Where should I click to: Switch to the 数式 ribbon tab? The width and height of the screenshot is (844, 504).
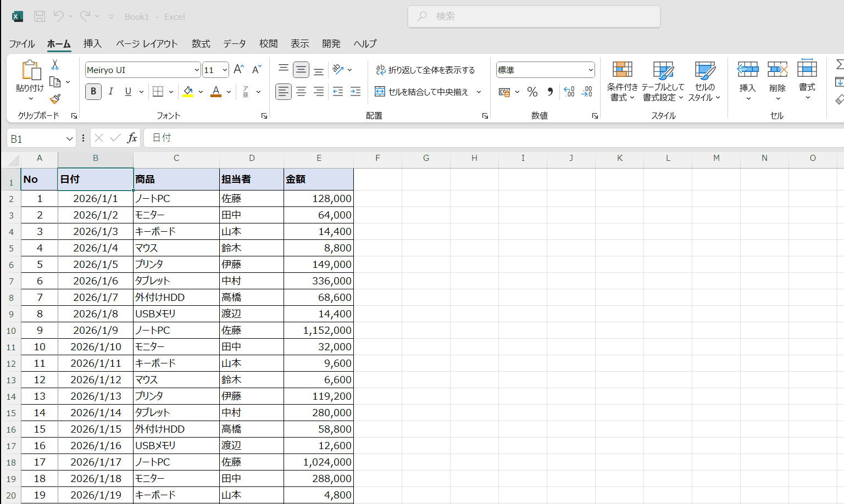[201, 43]
